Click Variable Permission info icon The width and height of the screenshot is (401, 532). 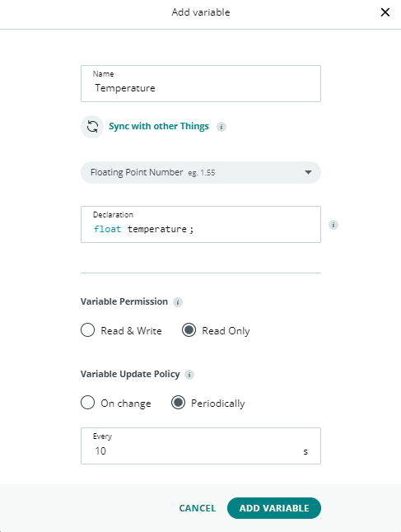tap(178, 302)
